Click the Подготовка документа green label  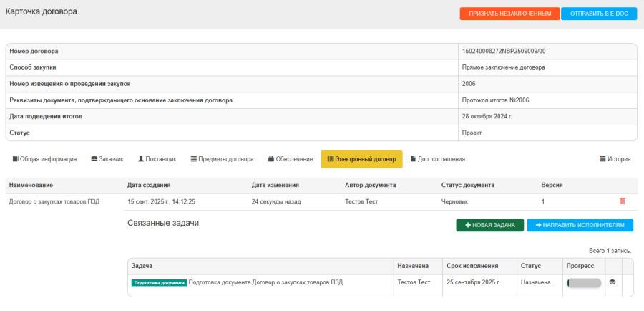pyautogui.click(x=159, y=283)
